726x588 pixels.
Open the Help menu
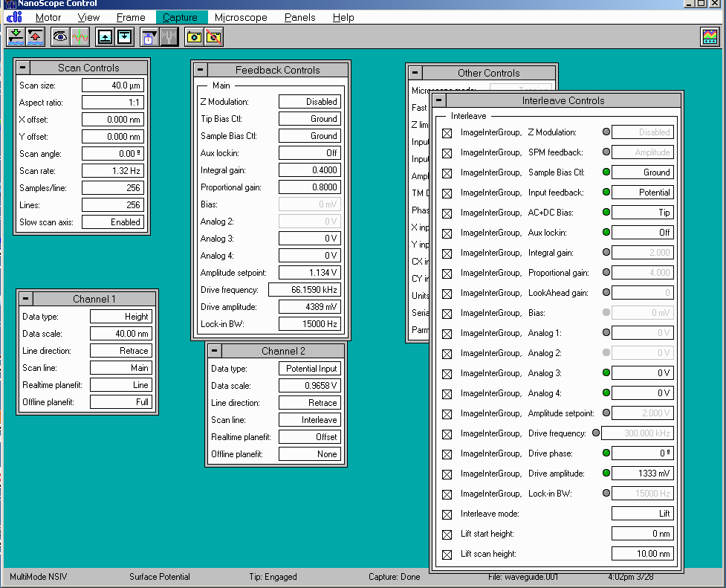(343, 17)
